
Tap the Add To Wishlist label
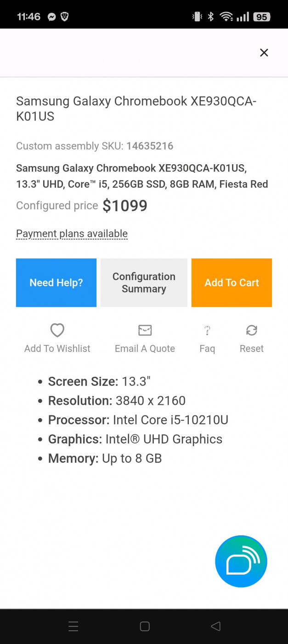pyautogui.click(x=57, y=349)
